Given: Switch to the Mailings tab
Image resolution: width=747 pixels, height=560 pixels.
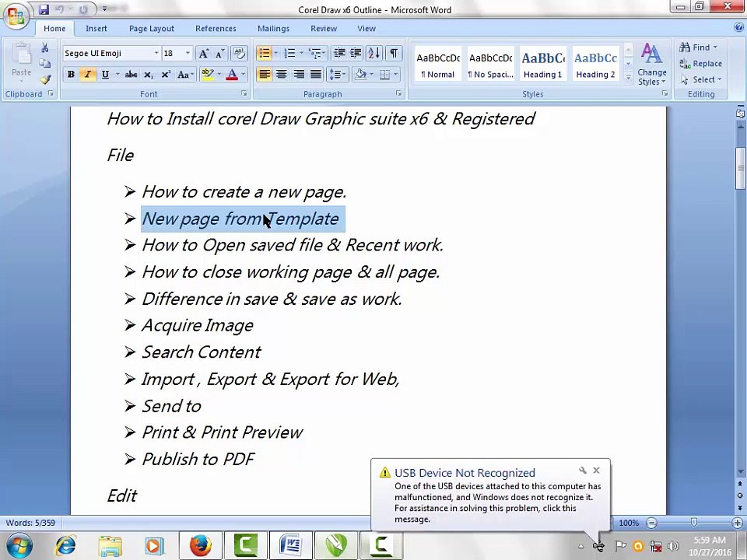Looking at the screenshot, I should [x=273, y=29].
